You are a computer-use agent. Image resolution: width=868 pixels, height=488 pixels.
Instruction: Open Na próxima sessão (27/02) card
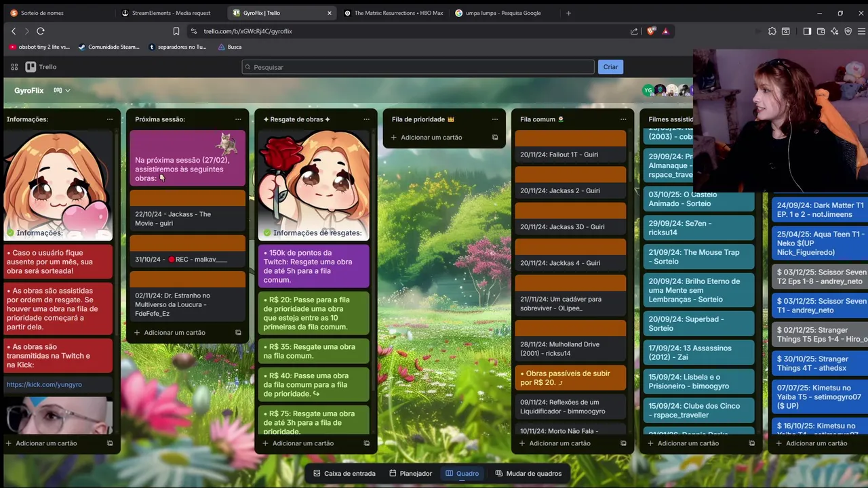point(187,158)
